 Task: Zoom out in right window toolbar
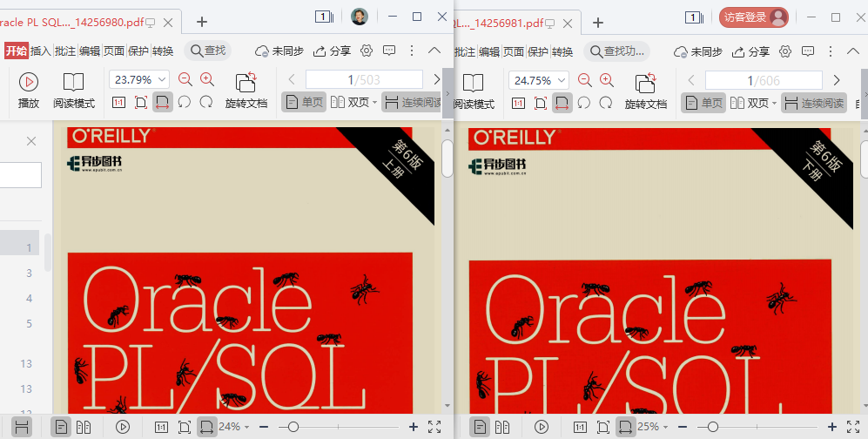(584, 80)
